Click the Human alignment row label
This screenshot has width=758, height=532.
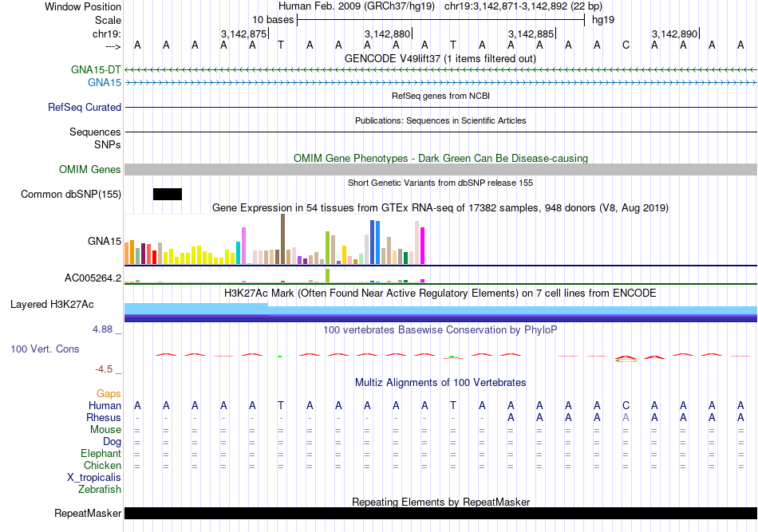105,405
